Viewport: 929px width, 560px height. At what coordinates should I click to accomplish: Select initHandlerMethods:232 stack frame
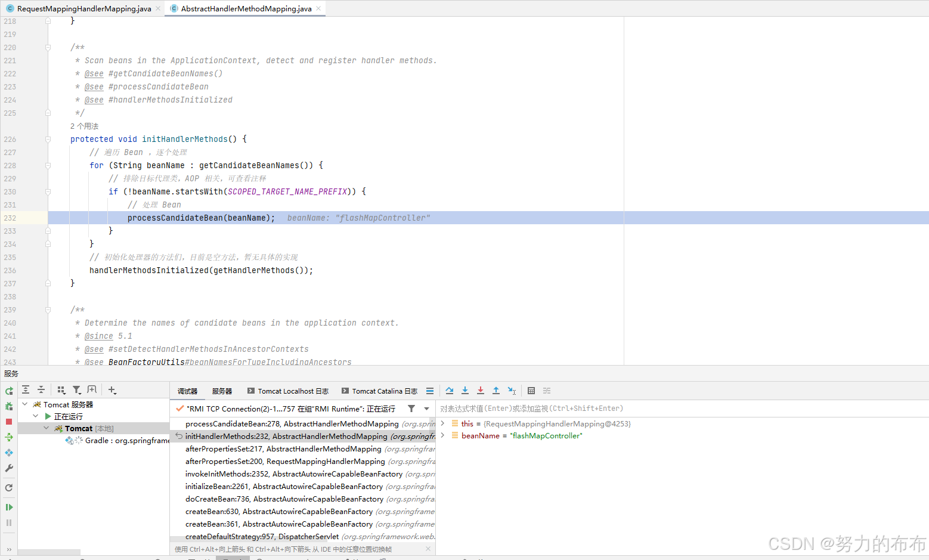point(303,436)
